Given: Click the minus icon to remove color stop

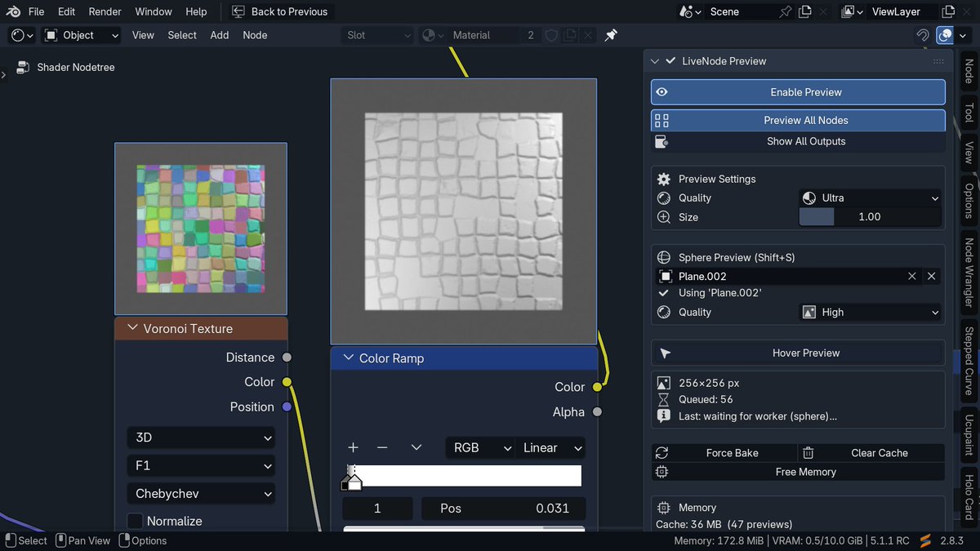Looking at the screenshot, I should point(381,447).
